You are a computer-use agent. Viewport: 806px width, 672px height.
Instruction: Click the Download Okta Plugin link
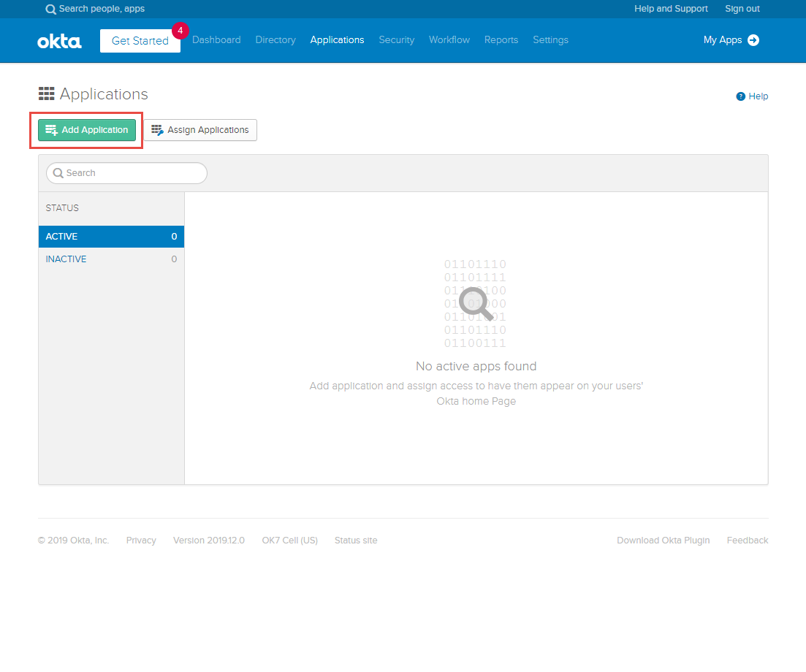click(663, 540)
